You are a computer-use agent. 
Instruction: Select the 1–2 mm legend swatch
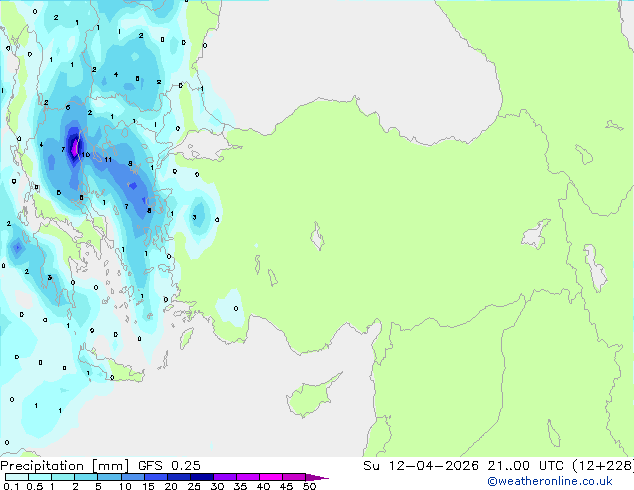(x=63, y=477)
